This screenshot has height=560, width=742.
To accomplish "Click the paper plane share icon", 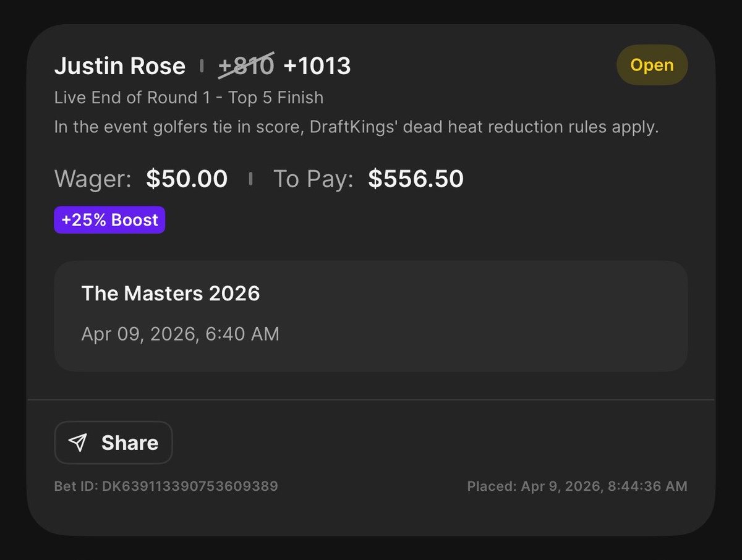I will [x=78, y=443].
